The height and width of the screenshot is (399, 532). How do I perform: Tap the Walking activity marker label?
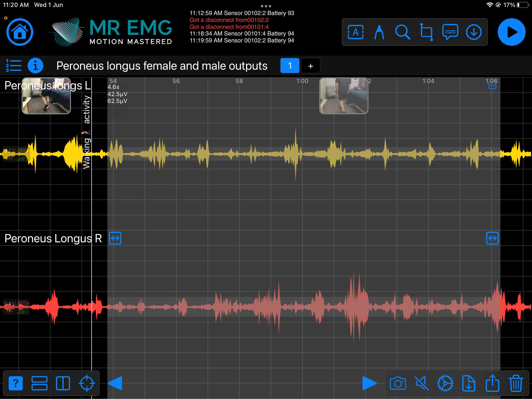click(x=86, y=132)
